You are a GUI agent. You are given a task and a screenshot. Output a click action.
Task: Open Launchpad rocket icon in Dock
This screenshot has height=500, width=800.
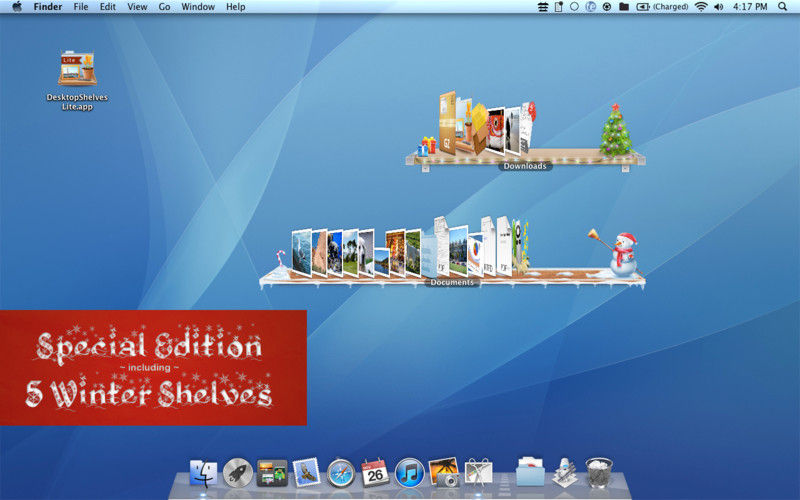click(238, 473)
